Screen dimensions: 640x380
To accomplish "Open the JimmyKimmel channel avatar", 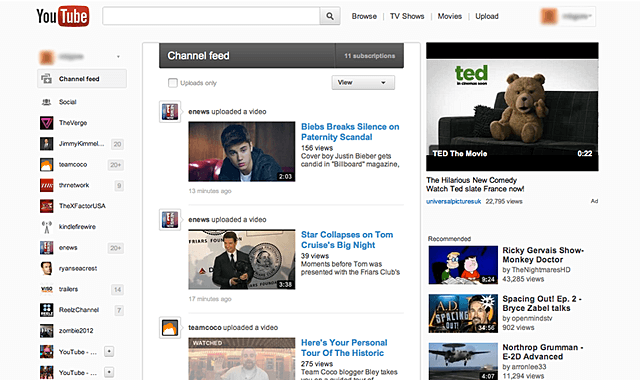I will point(47,144).
